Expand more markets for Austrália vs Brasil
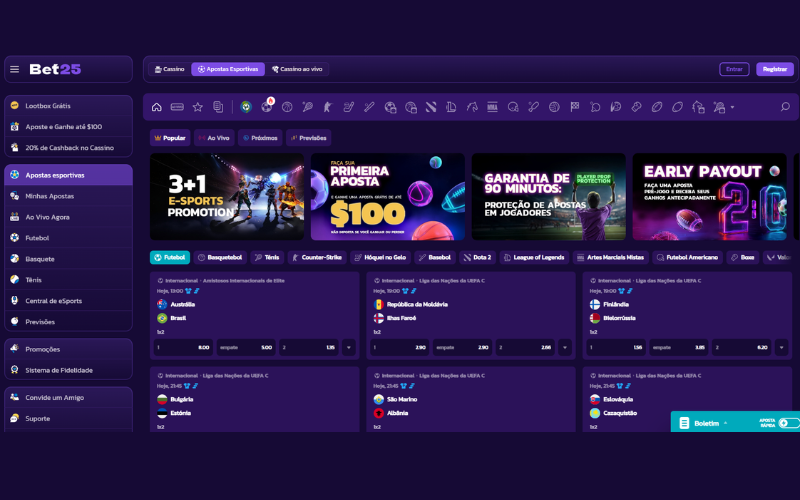 coord(348,348)
